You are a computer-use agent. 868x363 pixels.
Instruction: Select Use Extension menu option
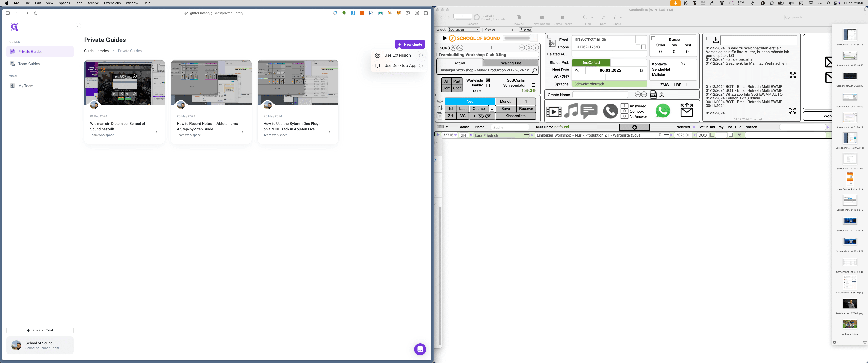coord(398,55)
